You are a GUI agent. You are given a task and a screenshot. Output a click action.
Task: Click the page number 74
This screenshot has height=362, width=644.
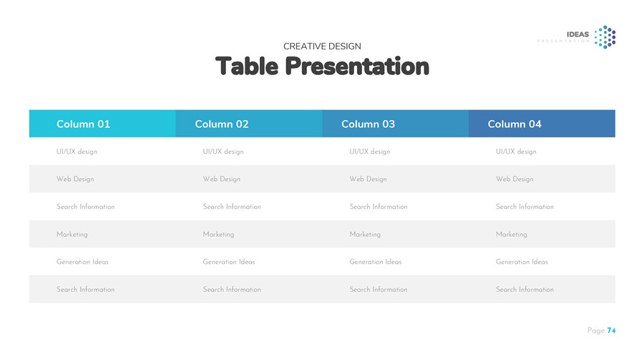611,331
